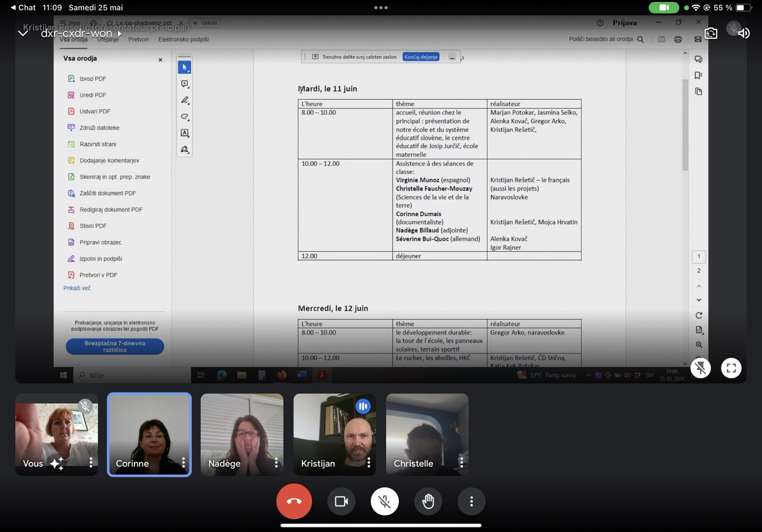
Task: Click the zoom magnifier in Acrobat's right rail
Action: 699,345
